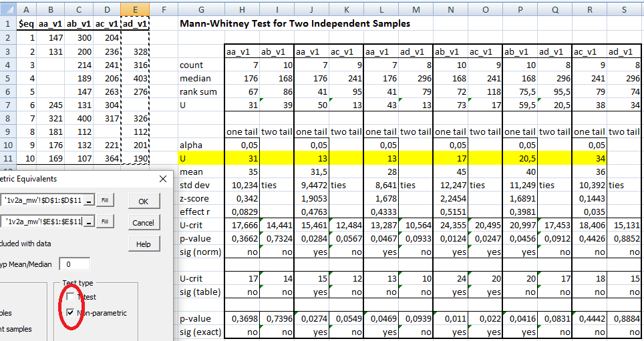Select the 'sig (norm)' label cell
644x341 pixels.
coord(201,252)
